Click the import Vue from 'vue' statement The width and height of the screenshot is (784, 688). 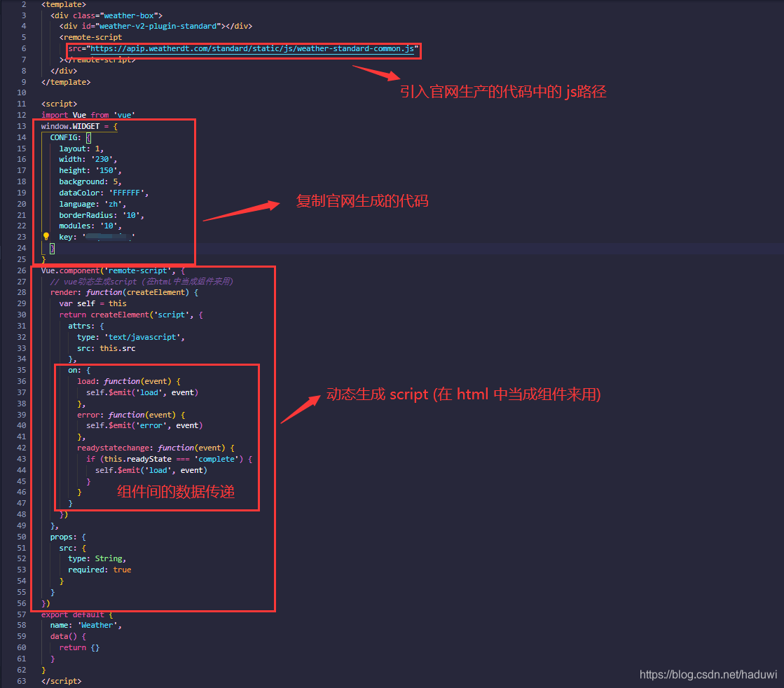(x=88, y=115)
